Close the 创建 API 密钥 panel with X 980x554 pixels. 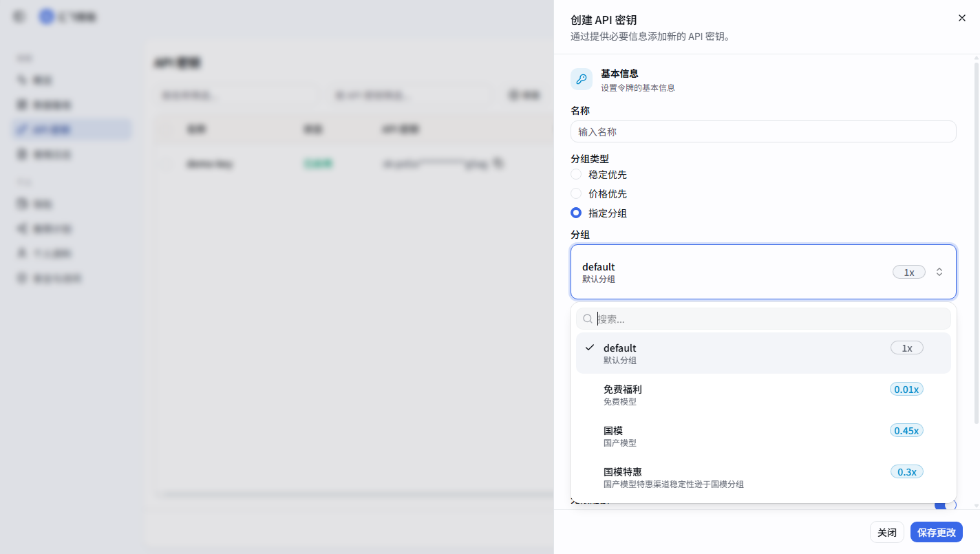(961, 18)
